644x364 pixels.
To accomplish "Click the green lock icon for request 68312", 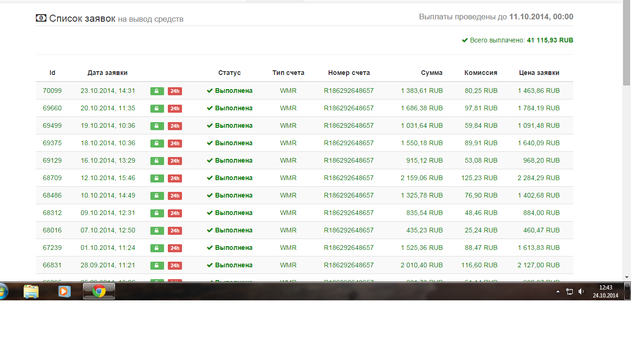I will click(157, 213).
